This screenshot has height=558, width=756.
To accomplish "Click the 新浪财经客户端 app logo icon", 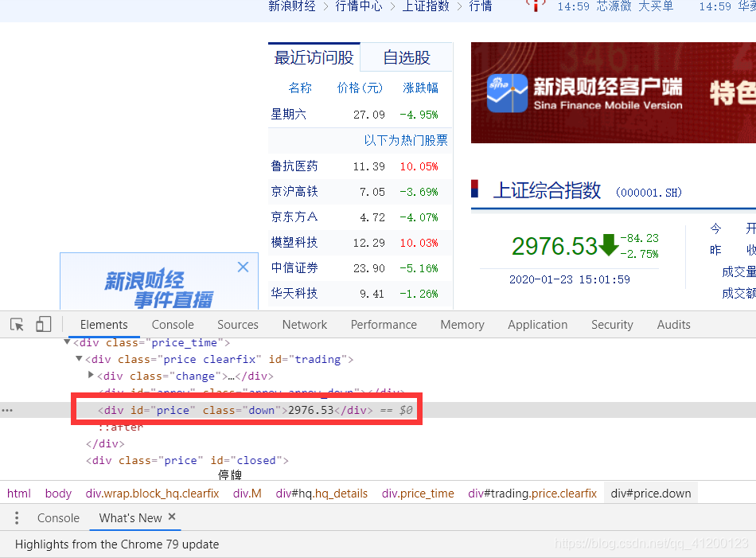I will pyautogui.click(x=507, y=93).
